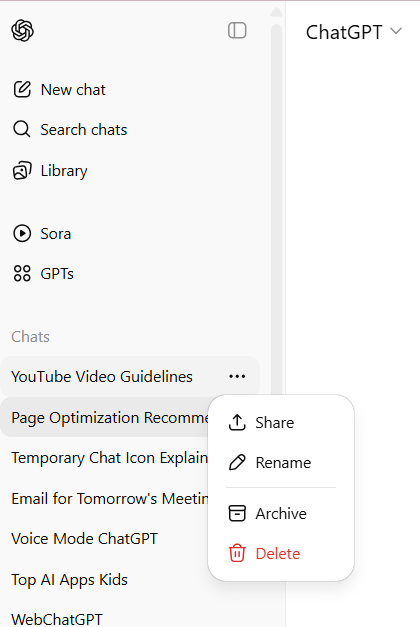Click the Sora play icon
The image size is (420, 627).
click(22, 234)
